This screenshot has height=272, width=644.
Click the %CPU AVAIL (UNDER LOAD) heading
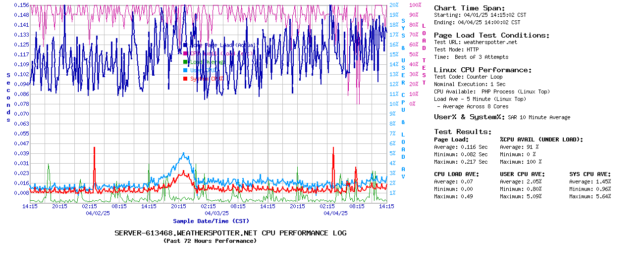point(541,139)
